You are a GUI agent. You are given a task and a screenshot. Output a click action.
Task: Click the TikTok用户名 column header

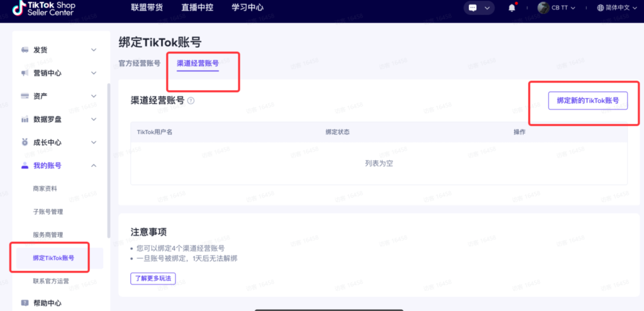click(x=155, y=132)
